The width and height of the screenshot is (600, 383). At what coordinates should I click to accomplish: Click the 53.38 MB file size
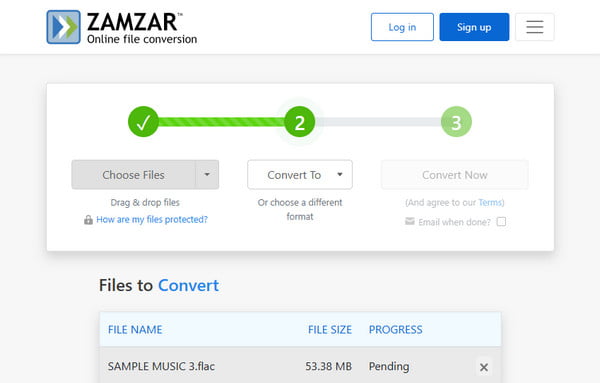point(328,367)
